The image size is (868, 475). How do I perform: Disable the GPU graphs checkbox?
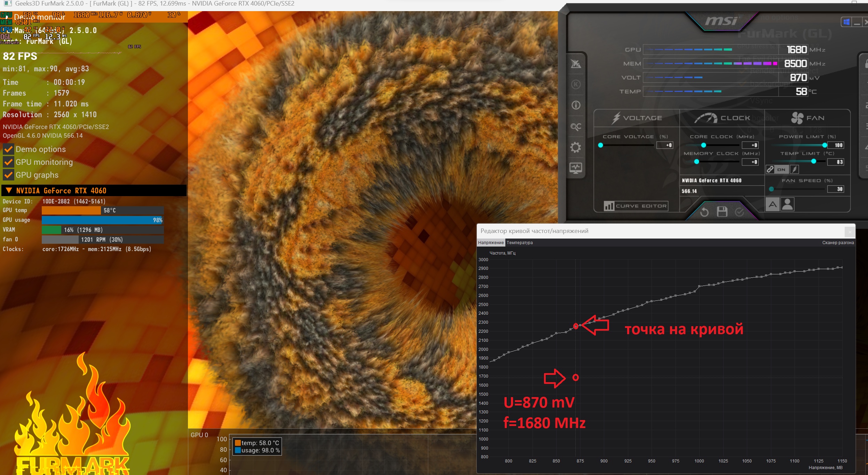[8, 175]
